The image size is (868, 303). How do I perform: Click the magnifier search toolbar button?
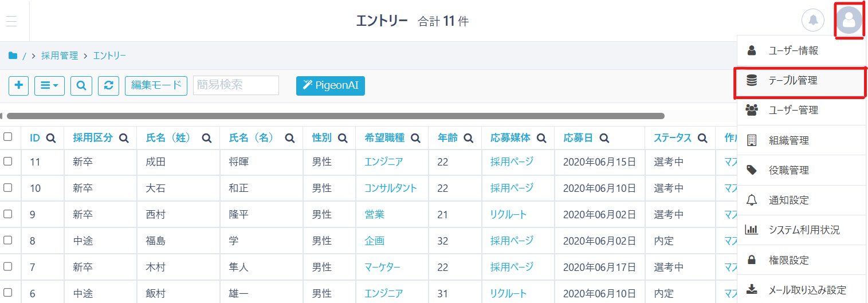tap(81, 85)
